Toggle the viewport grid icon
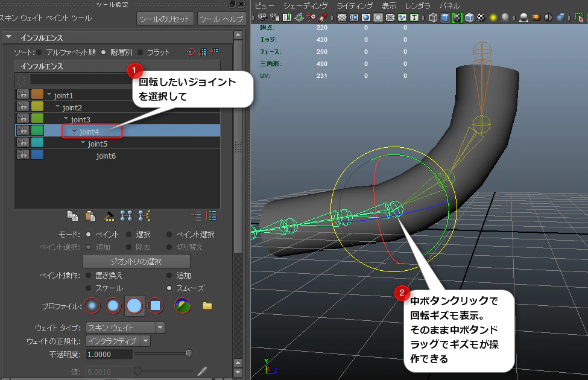 pyautogui.click(x=341, y=17)
